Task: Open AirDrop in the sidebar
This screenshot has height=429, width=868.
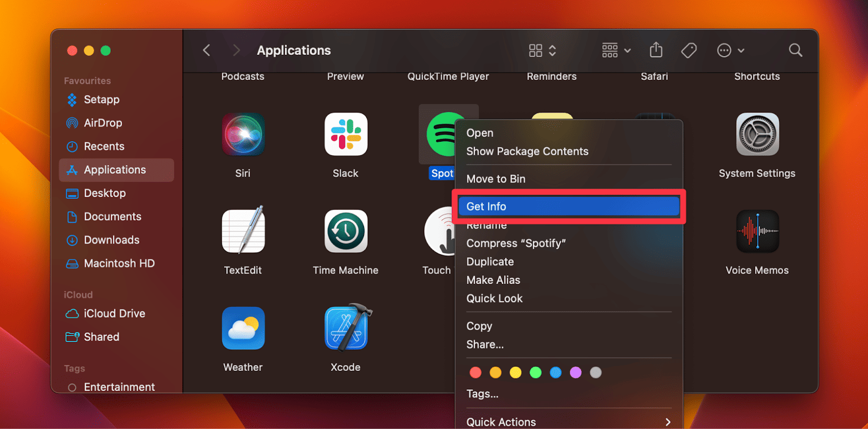Action: tap(116, 123)
